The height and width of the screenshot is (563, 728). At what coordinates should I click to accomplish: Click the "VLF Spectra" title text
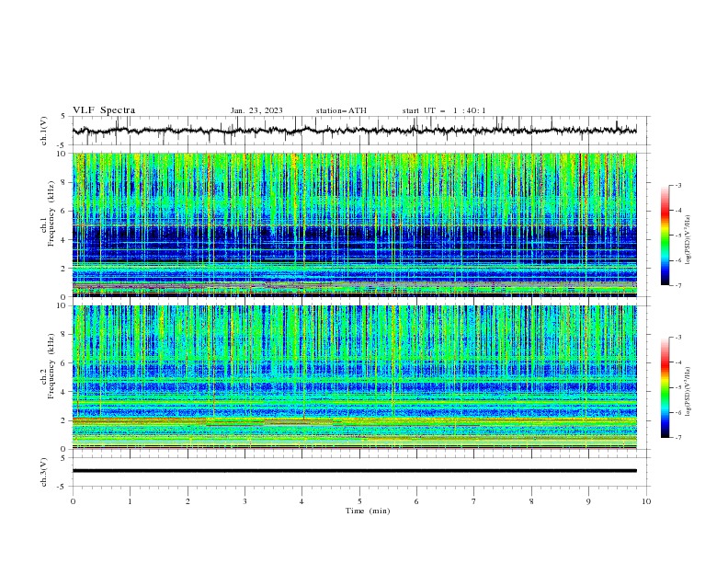[x=104, y=110]
